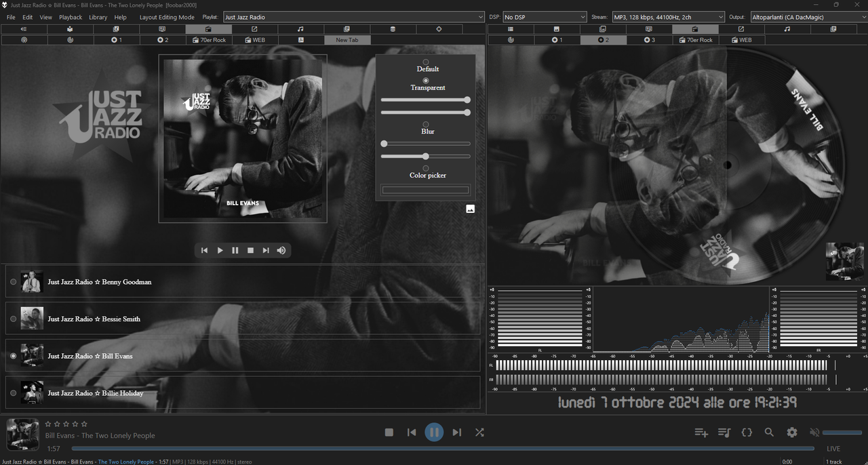
Task: Select Bill Evans station radio button
Action: (14, 356)
